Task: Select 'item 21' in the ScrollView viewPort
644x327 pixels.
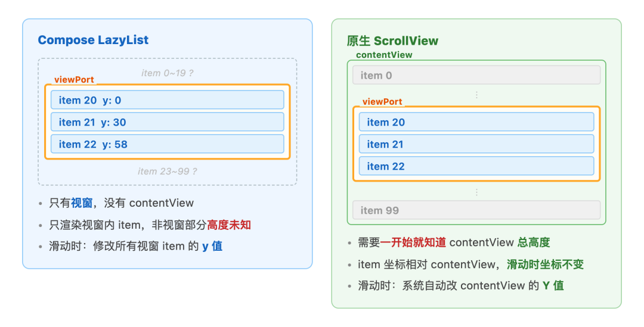Action: (x=476, y=144)
